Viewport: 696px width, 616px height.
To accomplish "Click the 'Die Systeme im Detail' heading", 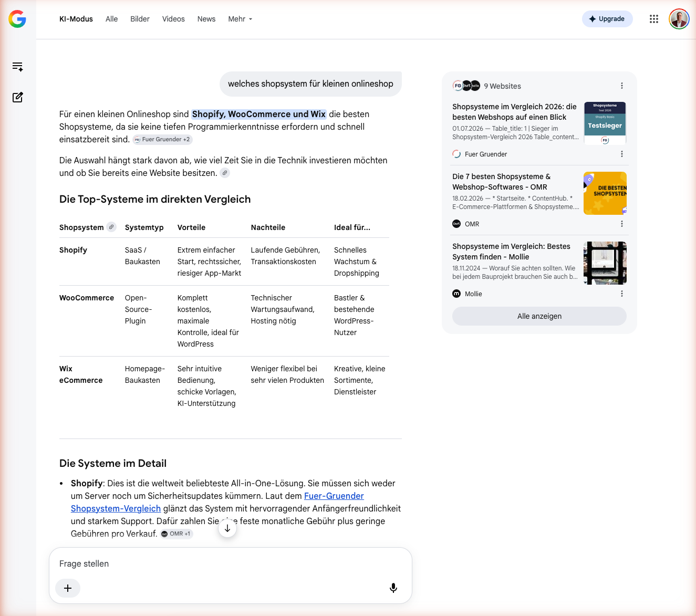I will [x=113, y=463].
